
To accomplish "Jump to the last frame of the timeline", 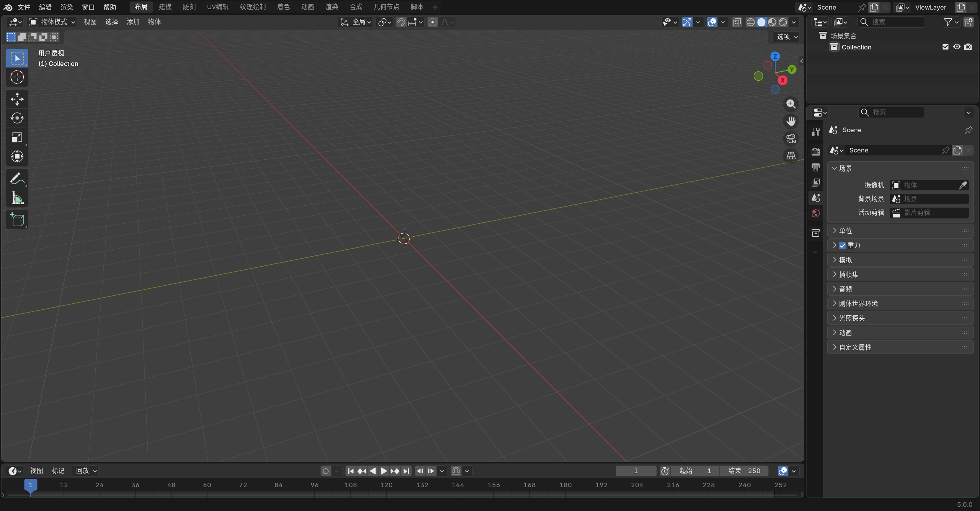I will tap(406, 471).
